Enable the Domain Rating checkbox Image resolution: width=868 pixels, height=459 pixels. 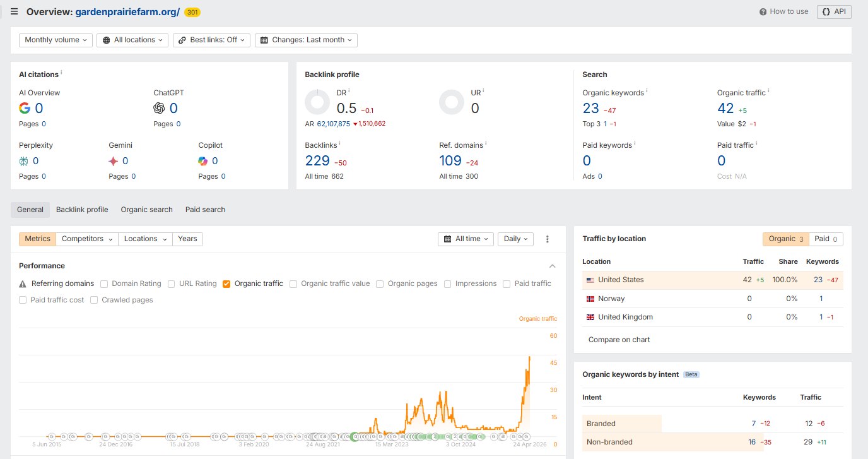click(x=104, y=284)
